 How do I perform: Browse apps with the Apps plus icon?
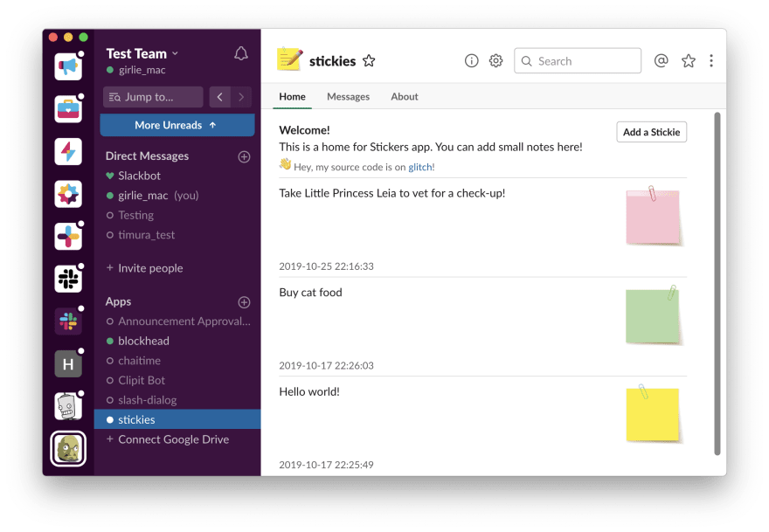pyautogui.click(x=244, y=302)
